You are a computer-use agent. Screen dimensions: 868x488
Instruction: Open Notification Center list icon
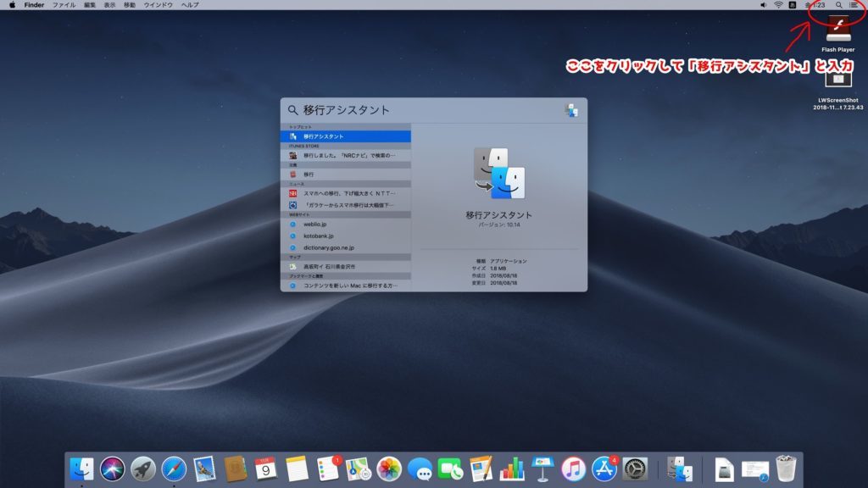854,5
